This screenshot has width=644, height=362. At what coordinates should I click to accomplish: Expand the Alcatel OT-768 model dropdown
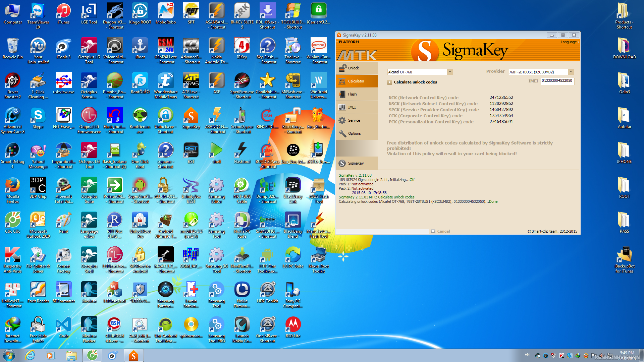[x=450, y=72]
